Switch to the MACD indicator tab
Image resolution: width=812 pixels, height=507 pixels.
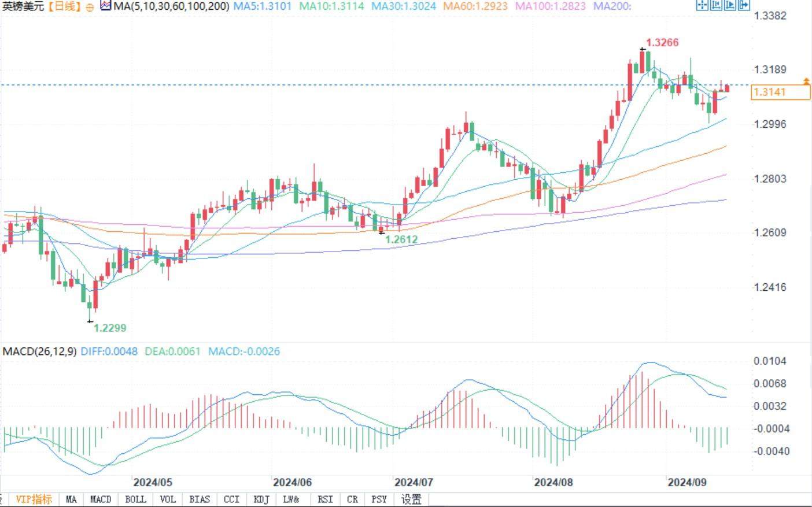[x=101, y=499]
